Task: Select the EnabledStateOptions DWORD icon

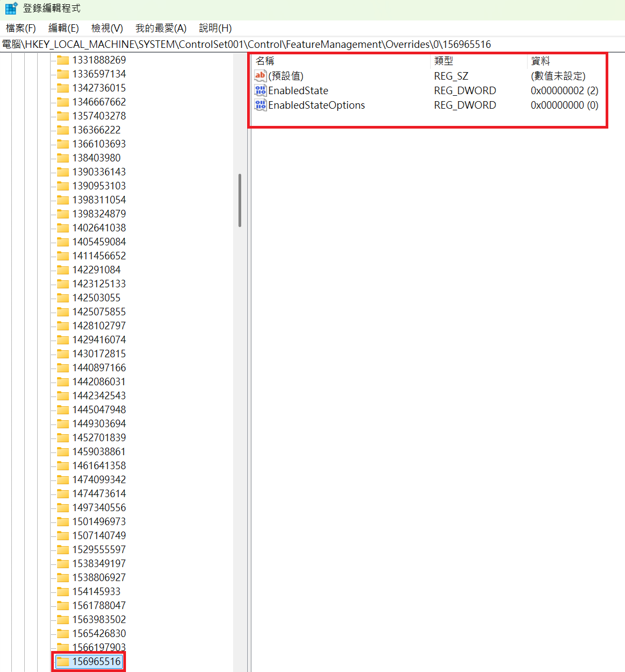Action: [x=261, y=105]
